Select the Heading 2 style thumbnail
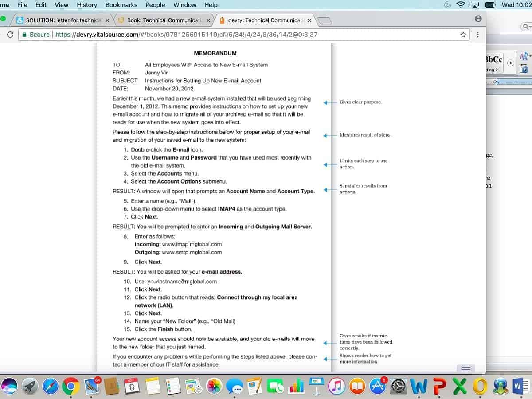This screenshot has width=532, height=399. click(x=494, y=63)
